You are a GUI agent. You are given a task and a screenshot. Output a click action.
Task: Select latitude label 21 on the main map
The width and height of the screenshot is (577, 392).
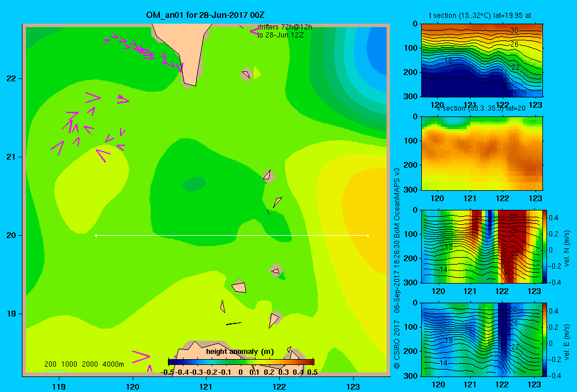tap(11, 157)
